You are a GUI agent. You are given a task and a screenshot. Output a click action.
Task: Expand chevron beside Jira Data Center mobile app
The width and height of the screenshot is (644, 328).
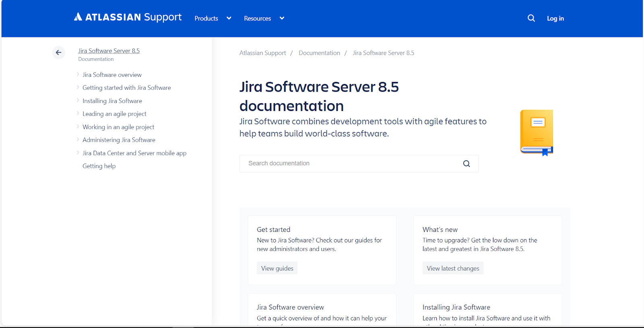click(x=78, y=153)
